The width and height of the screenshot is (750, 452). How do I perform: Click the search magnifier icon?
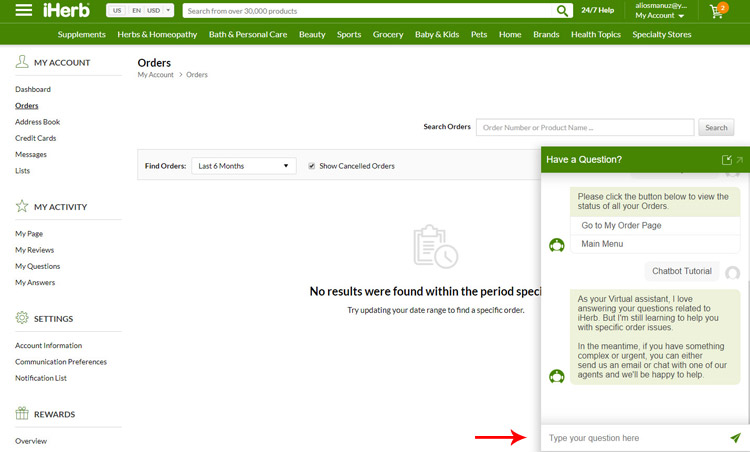coord(562,11)
